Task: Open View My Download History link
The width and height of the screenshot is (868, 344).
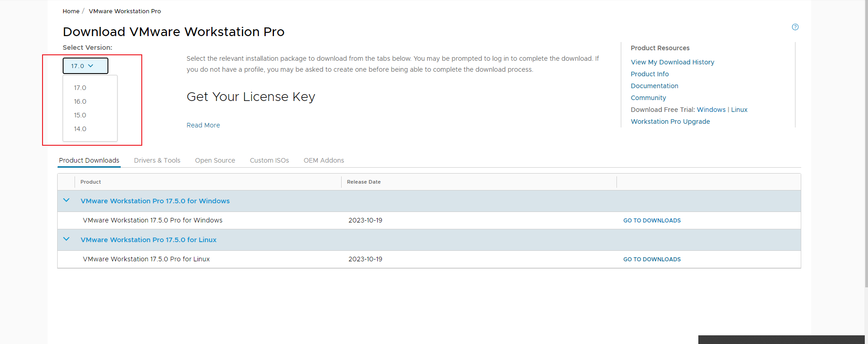Action: click(x=672, y=62)
